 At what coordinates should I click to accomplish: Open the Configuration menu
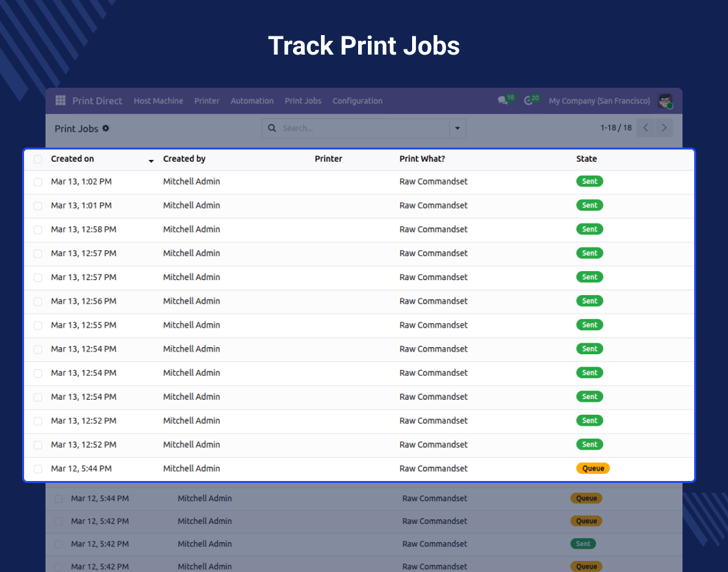pos(357,101)
